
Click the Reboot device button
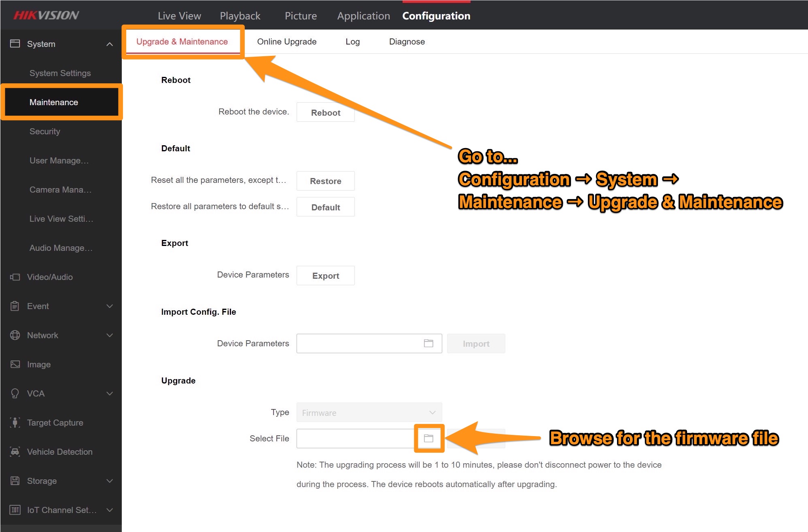point(325,112)
